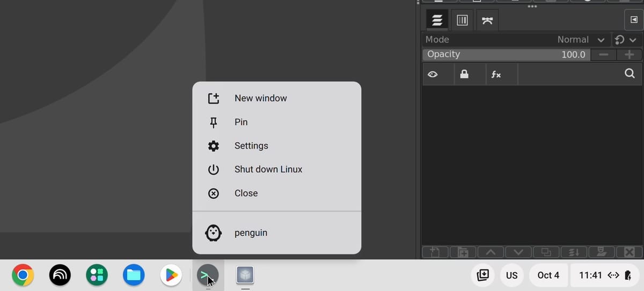Open the black wireless-signal app on shelf
644x291 pixels.
coord(60,275)
